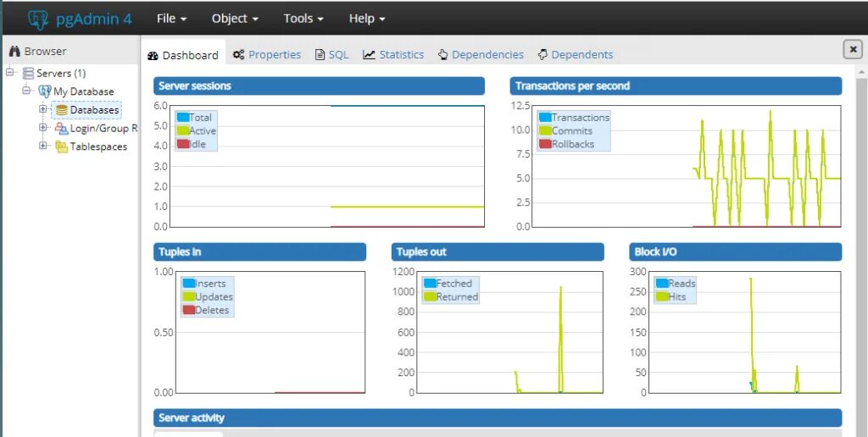Click the pgAdmin 4 title text
Image resolution: width=868 pixels, height=437 pixels.
tap(94, 19)
